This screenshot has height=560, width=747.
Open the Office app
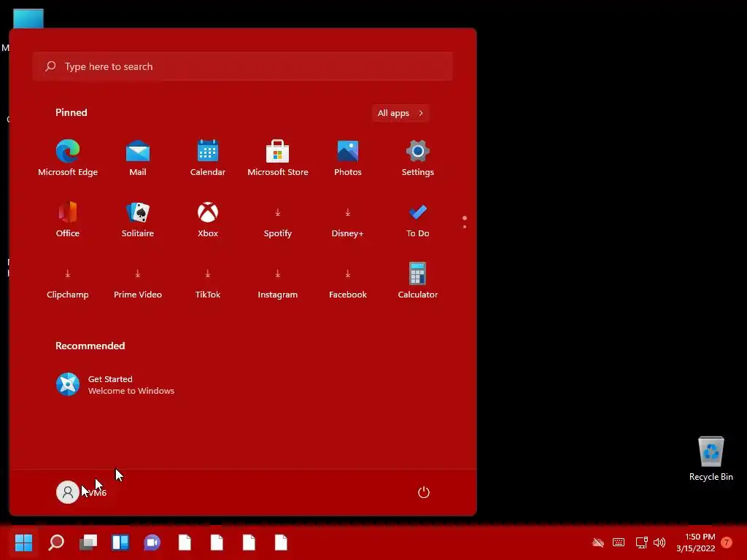68,219
